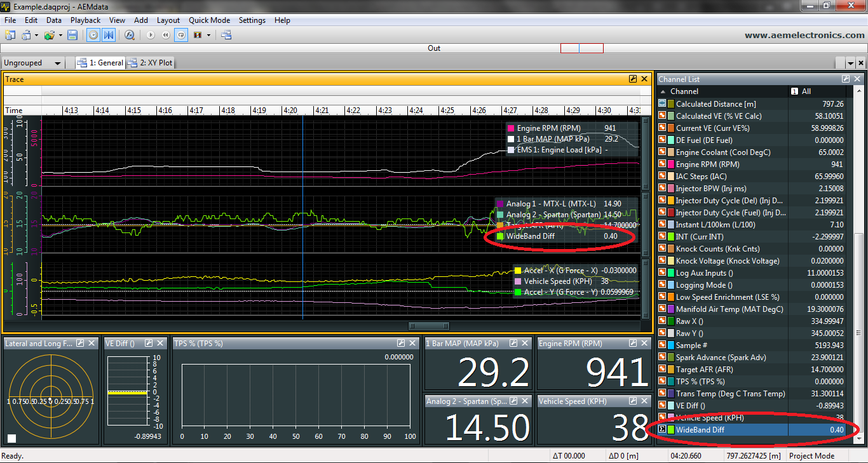Click the Engine RPM channel type icon
This screenshot has height=463, width=868.
[662, 164]
